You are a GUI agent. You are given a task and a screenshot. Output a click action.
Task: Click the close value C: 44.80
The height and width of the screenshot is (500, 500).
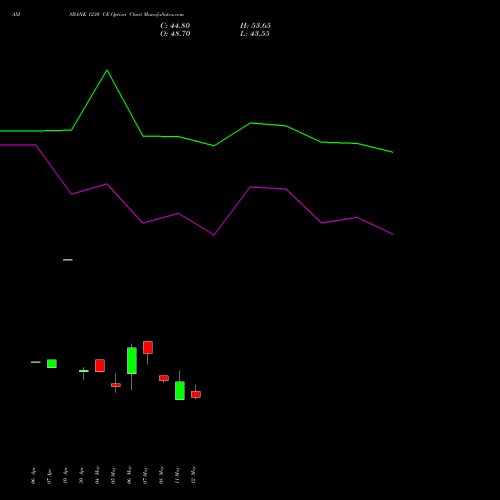(x=175, y=26)
